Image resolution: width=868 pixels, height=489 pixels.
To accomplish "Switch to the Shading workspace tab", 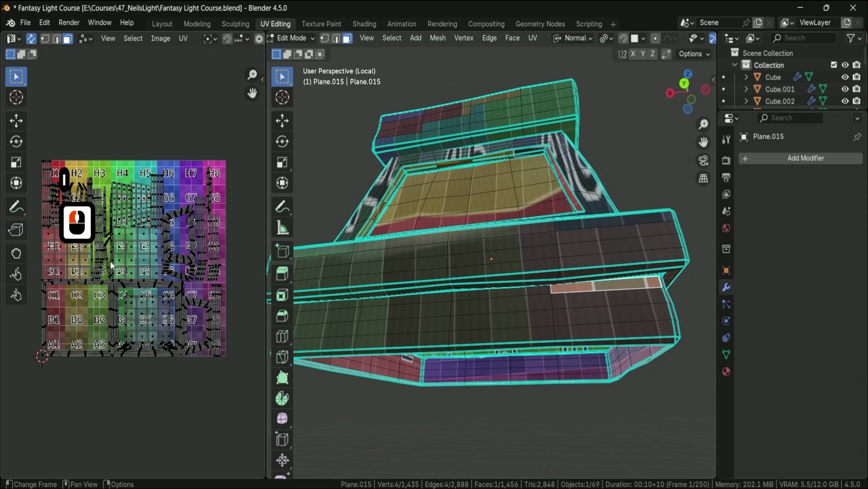I will pos(364,24).
